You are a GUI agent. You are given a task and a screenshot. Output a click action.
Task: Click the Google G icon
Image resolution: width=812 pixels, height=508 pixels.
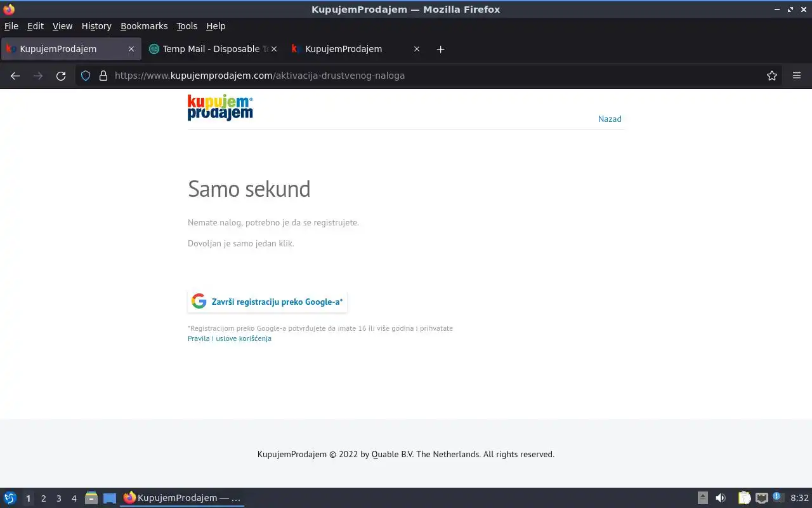pos(199,302)
